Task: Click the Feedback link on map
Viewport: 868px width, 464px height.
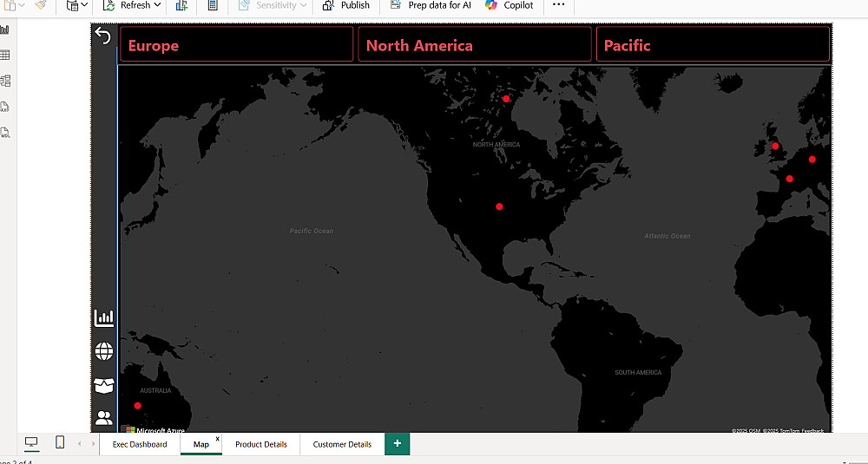Action: click(x=812, y=430)
